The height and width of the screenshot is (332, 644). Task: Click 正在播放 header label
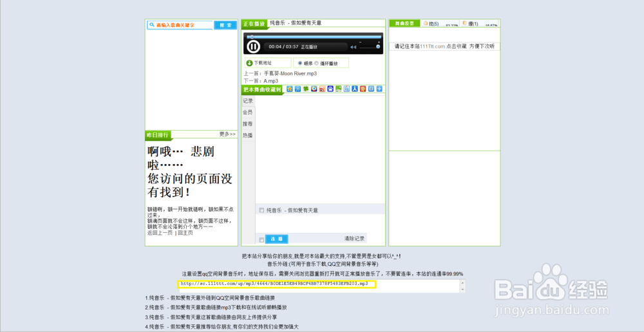254,24
